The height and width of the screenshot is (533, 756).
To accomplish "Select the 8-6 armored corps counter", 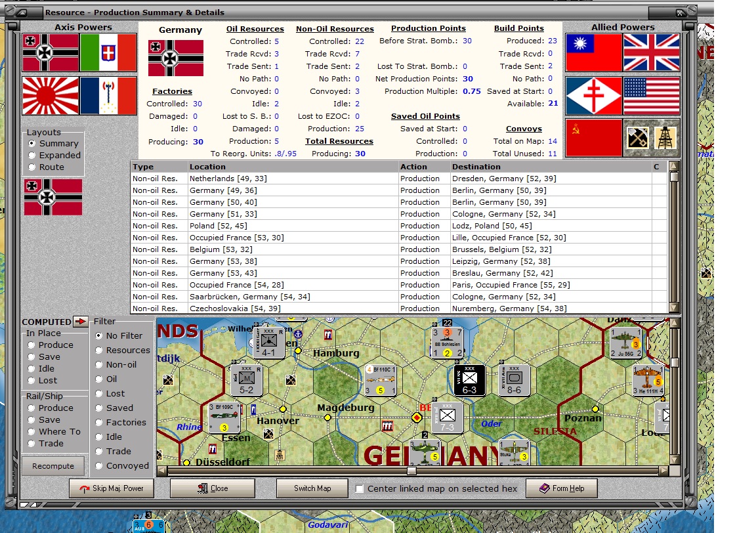I will pos(514,380).
